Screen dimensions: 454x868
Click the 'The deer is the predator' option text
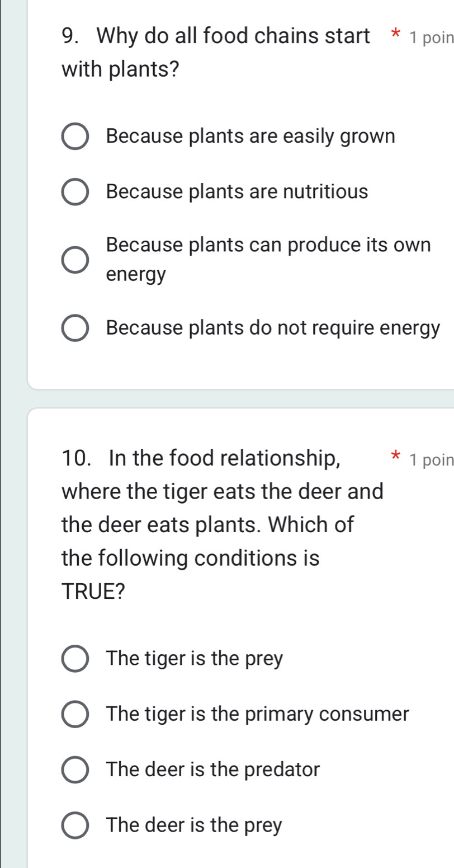pyautogui.click(x=214, y=770)
